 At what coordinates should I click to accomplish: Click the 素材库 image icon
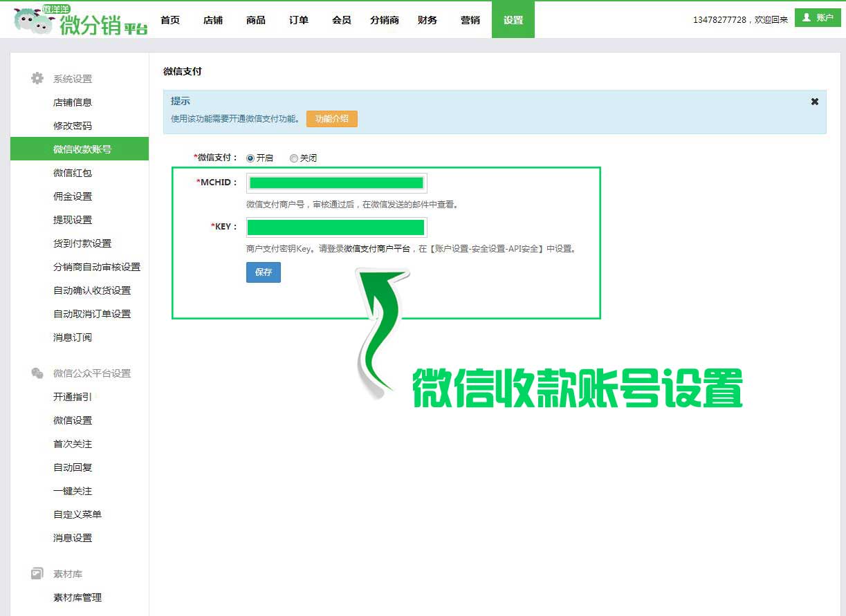[x=37, y=574]
